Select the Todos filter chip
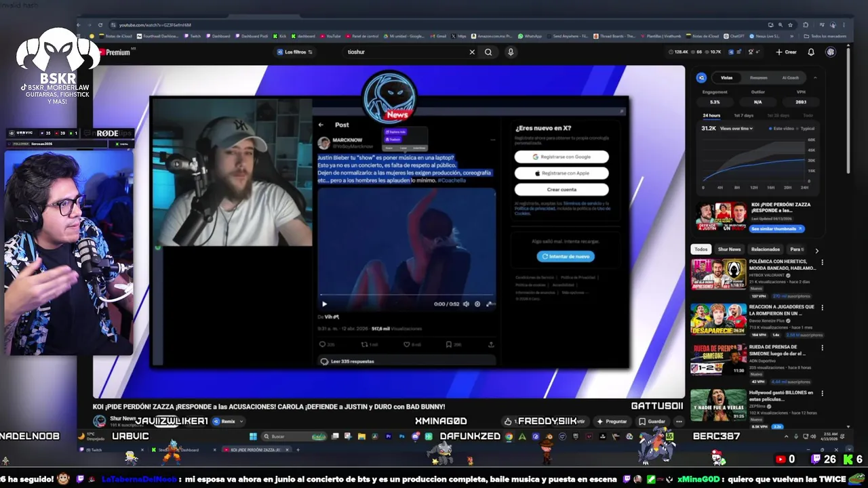Viewport: 868px width, 488px height. (x=701, y=249)
